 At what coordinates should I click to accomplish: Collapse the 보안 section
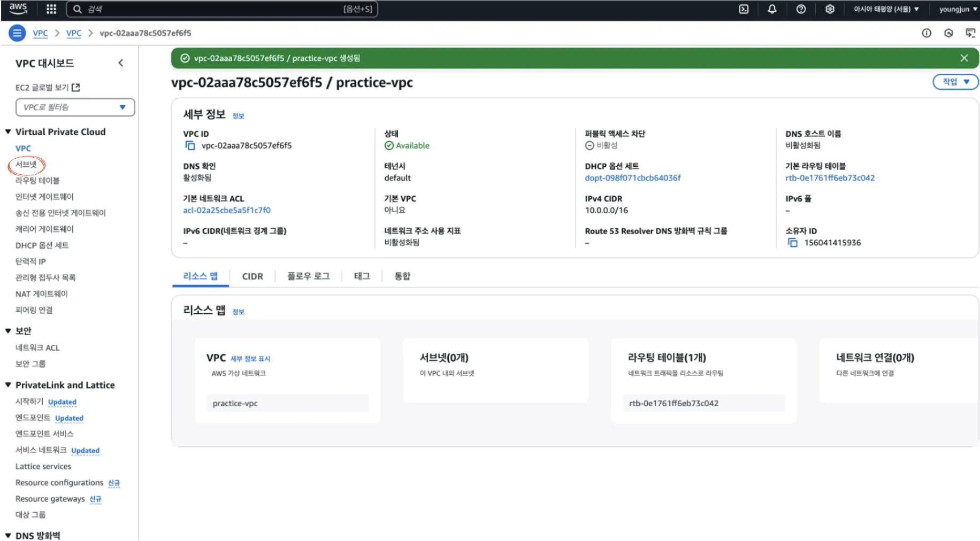tap(8, 331)
